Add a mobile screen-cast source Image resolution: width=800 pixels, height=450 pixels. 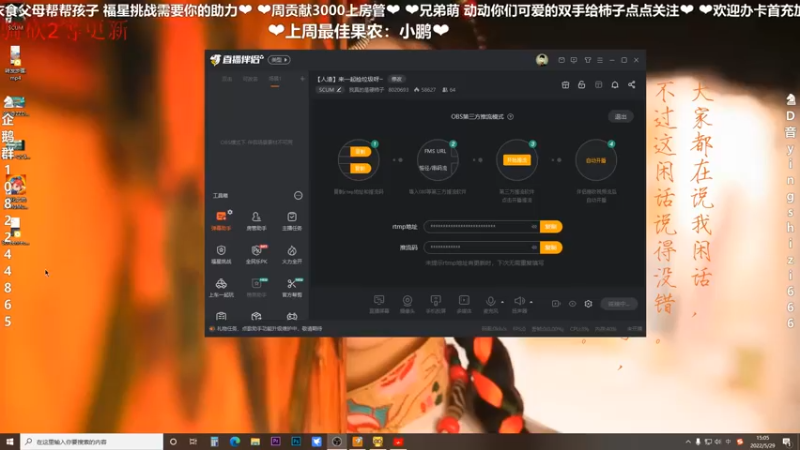tap(435, 304)
